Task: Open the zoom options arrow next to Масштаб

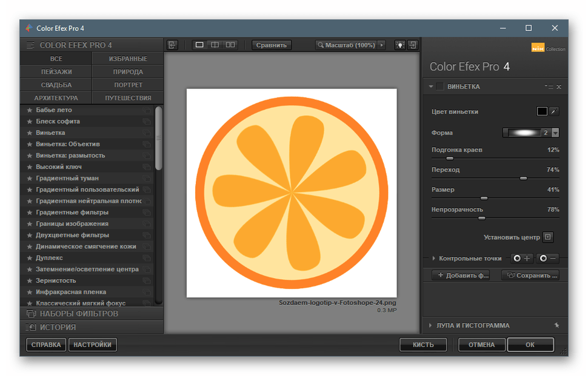Action: point(382,45)
